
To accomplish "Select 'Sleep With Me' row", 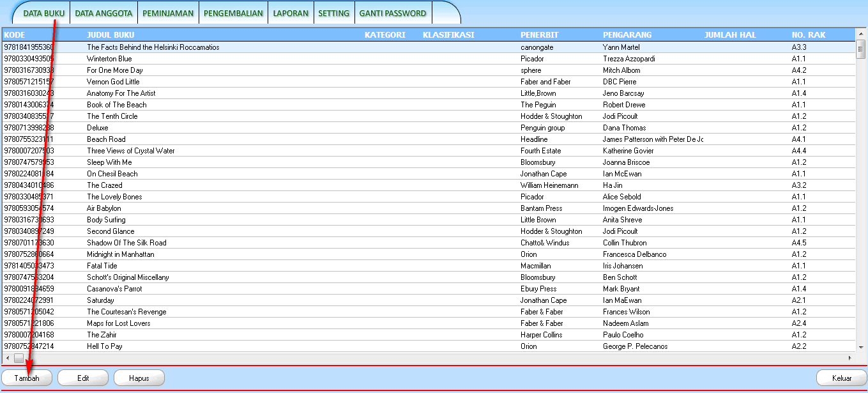I will coord(429,162).
